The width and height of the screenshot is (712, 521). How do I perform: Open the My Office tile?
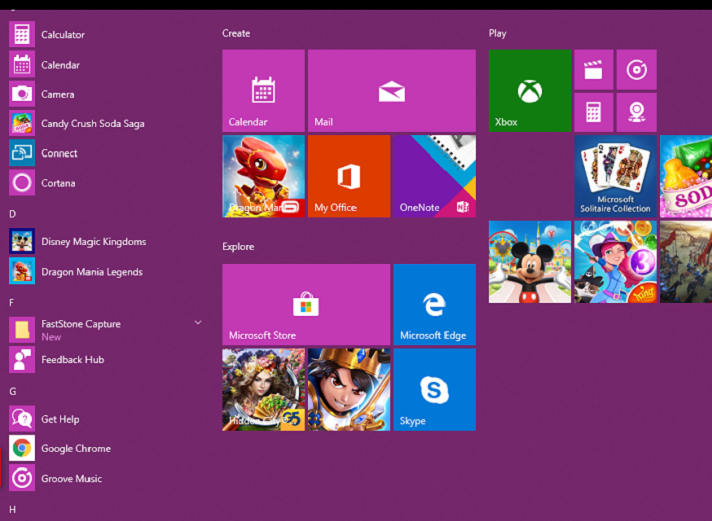(349, 176)
